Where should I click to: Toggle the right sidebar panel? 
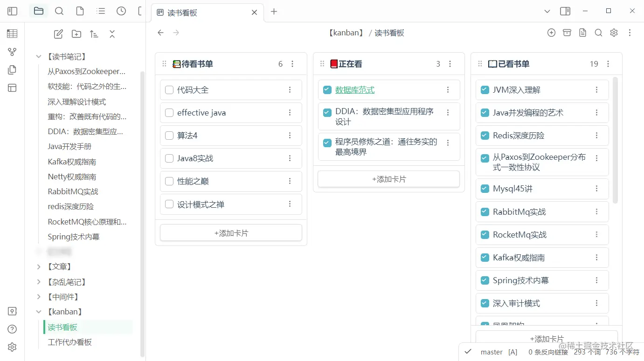coord(565,11)
